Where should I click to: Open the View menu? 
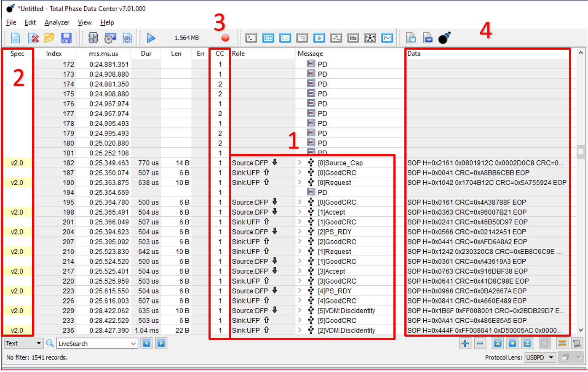pyautogui.click(x=85, y=22)
